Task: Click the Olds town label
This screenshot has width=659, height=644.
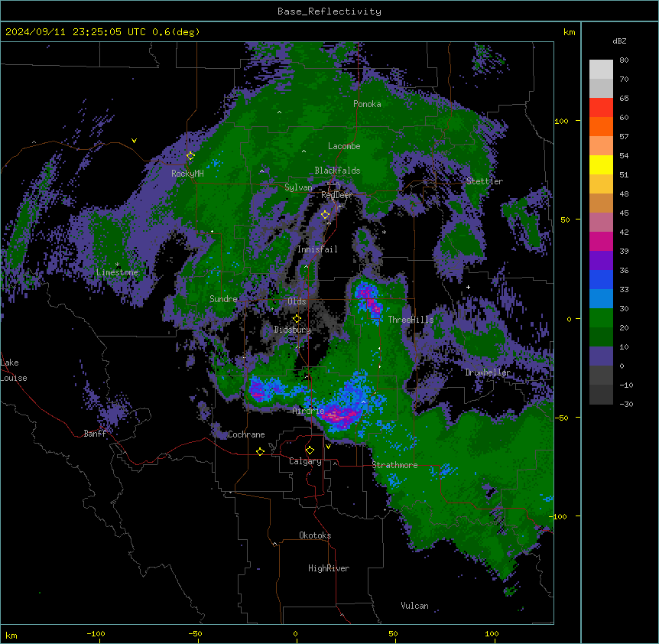Action: coord(297,301)
